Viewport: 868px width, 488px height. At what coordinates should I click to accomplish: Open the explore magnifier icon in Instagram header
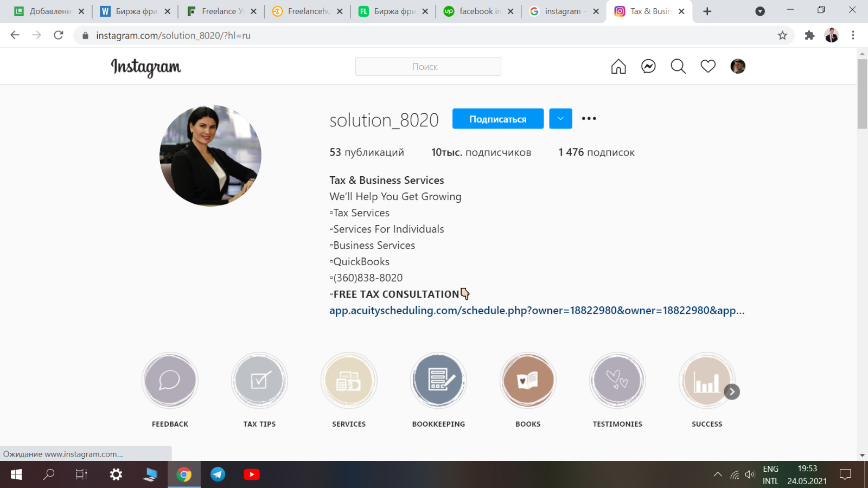pyautogui.click(x=678, y=66)
